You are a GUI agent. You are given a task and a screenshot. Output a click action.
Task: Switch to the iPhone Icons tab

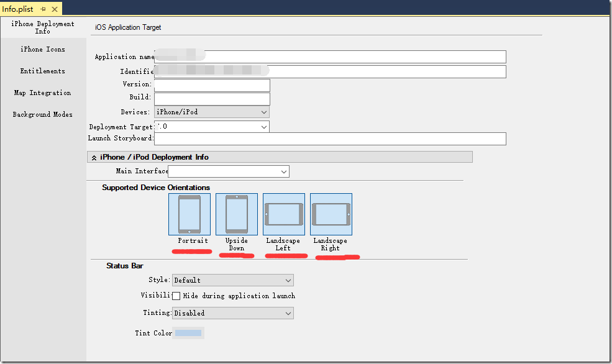[x=42, y=50]
